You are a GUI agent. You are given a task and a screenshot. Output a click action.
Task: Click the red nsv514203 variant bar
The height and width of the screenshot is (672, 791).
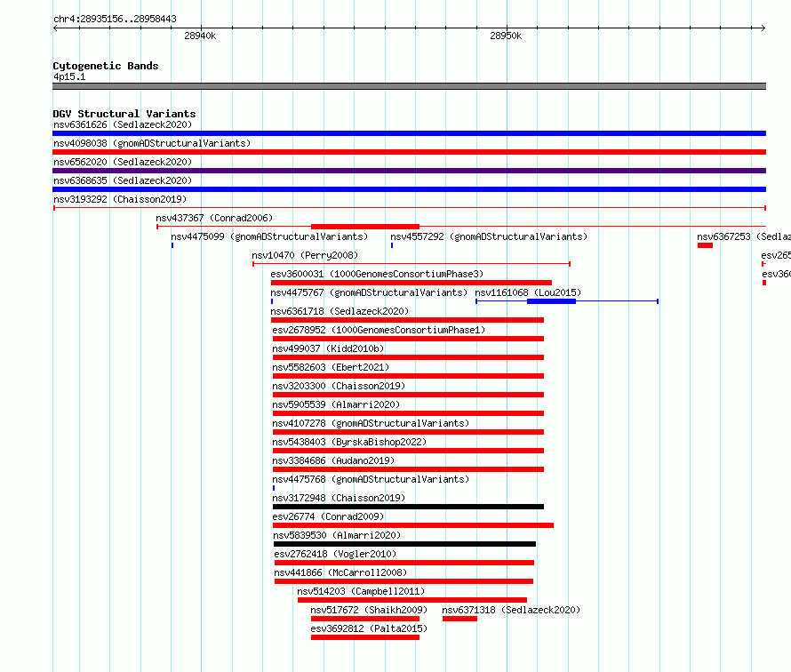tap(412, 600)
